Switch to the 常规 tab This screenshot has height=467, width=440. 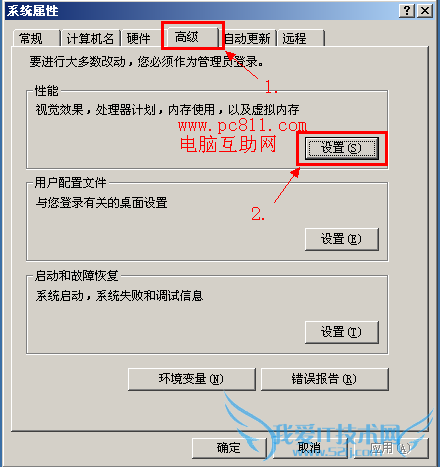point(36,38)
